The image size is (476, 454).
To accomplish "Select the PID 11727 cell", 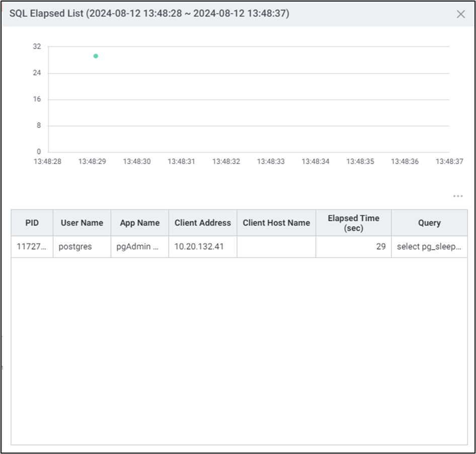I will [32, 247].
